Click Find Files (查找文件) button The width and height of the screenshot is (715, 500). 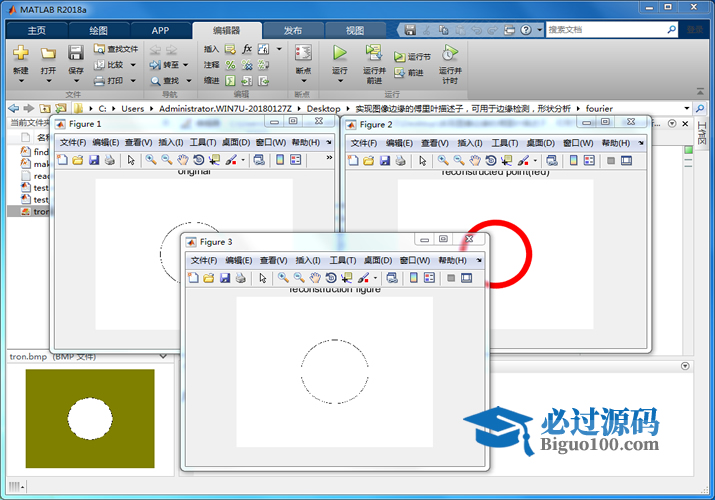116,49
